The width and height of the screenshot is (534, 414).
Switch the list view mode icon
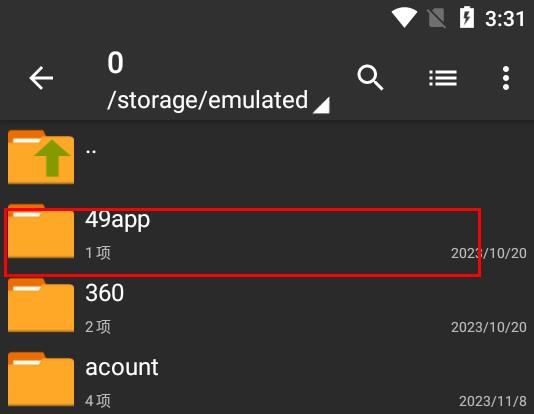pos(443,78)
